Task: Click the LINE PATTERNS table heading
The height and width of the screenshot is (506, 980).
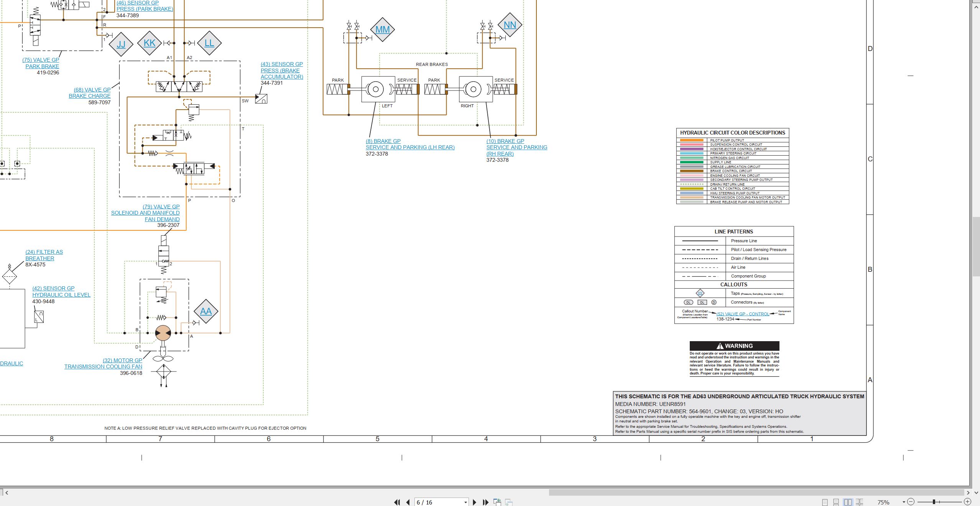Action: (x=733, y=232)
